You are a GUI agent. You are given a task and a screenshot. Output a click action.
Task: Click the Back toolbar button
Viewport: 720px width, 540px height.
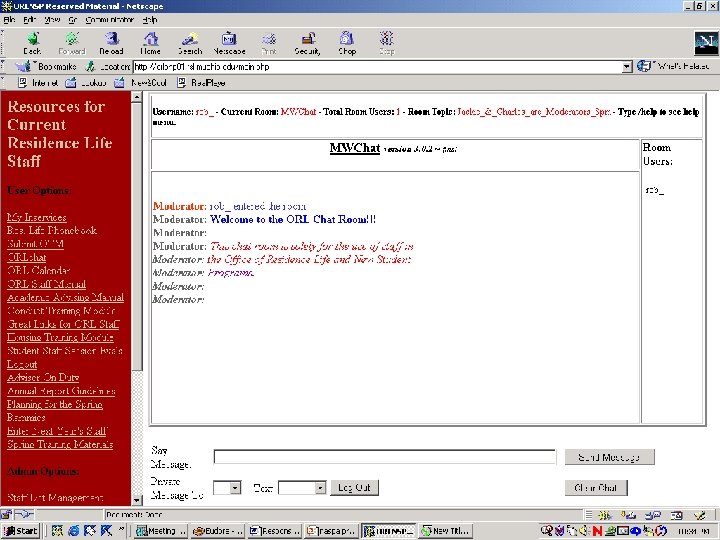point(33,44)
